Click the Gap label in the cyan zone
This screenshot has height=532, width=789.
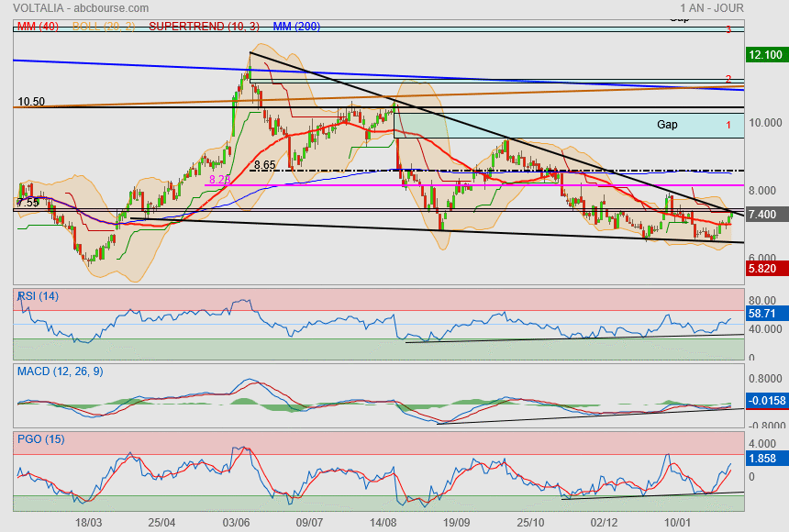tap(667, 125)
